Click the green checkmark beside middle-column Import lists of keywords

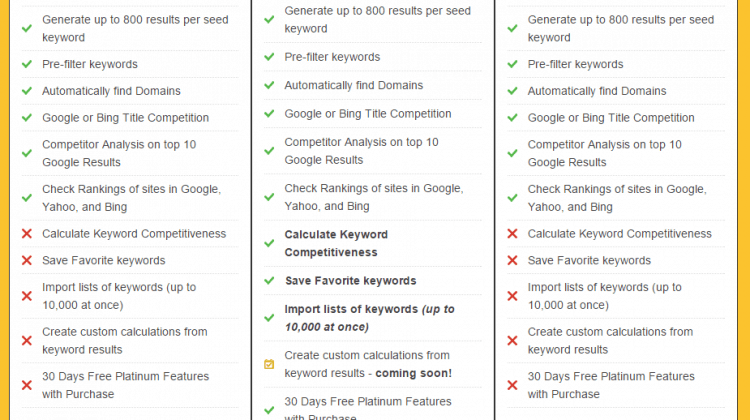(x=269, y=318)
